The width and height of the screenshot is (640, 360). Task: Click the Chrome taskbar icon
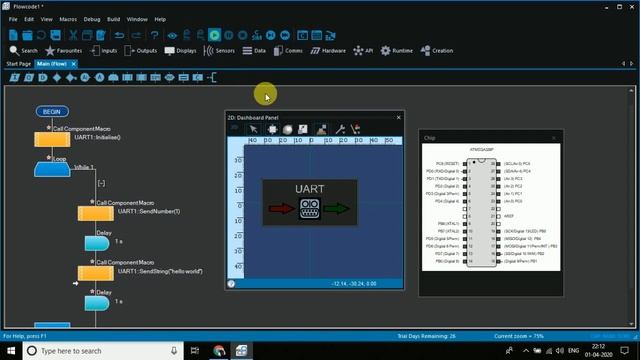pos(219,351)
